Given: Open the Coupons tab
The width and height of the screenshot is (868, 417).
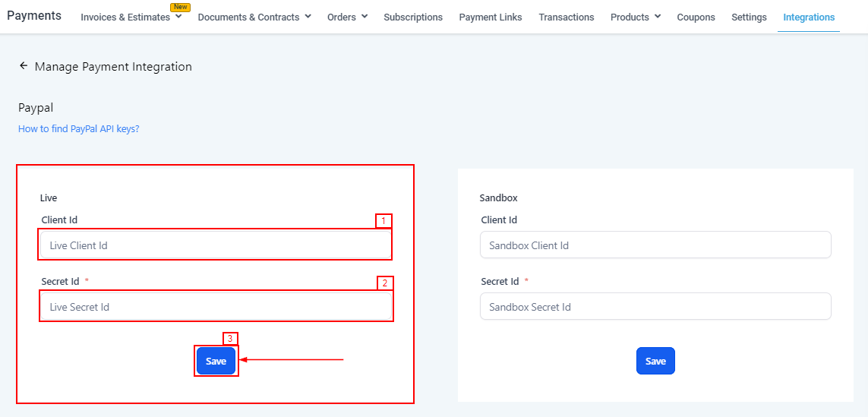Looking at the screenshot, I should pos(696,17).
